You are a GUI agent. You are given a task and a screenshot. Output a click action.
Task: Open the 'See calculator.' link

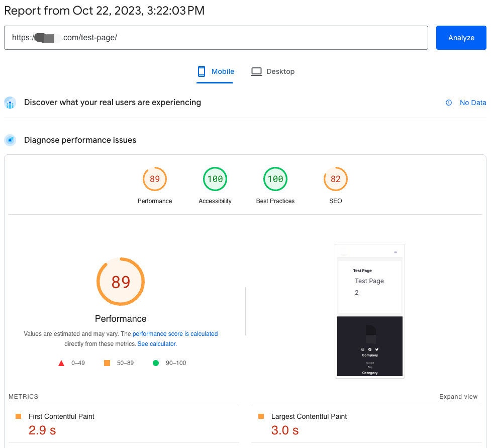pos(157,344)
